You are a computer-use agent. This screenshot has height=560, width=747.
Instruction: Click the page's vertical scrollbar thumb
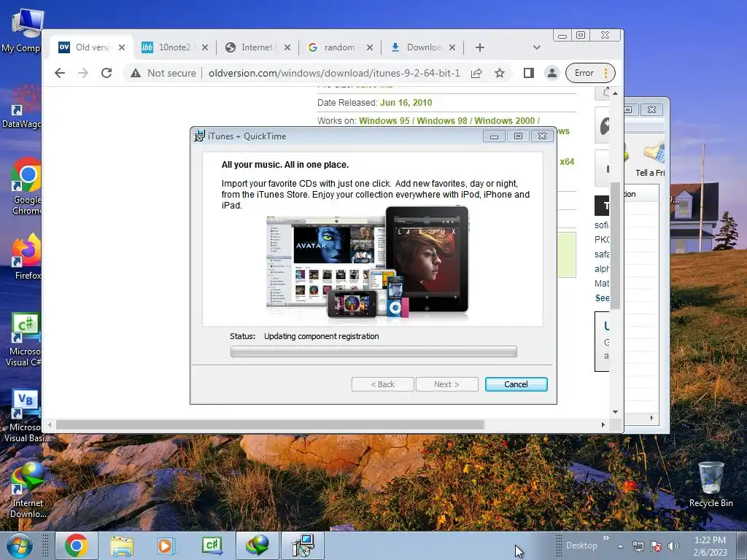coord(615,245)
